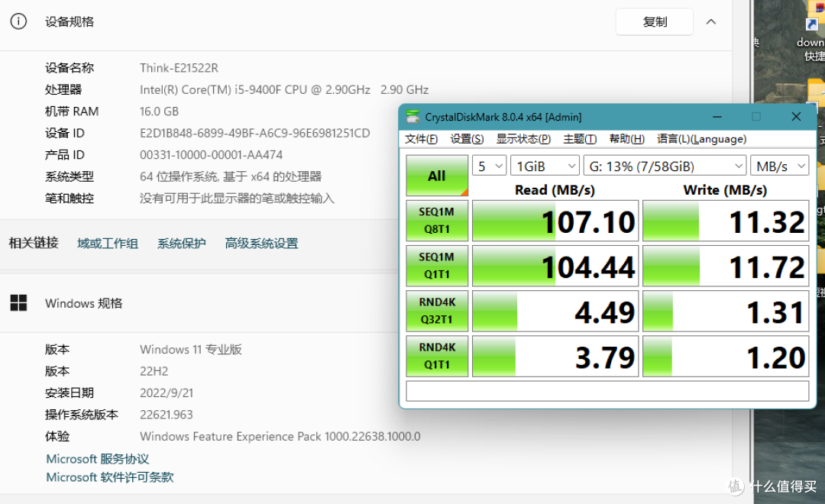
Task: Open the test size dropdown showing 1GiB
Action: [x=545, y=166]
